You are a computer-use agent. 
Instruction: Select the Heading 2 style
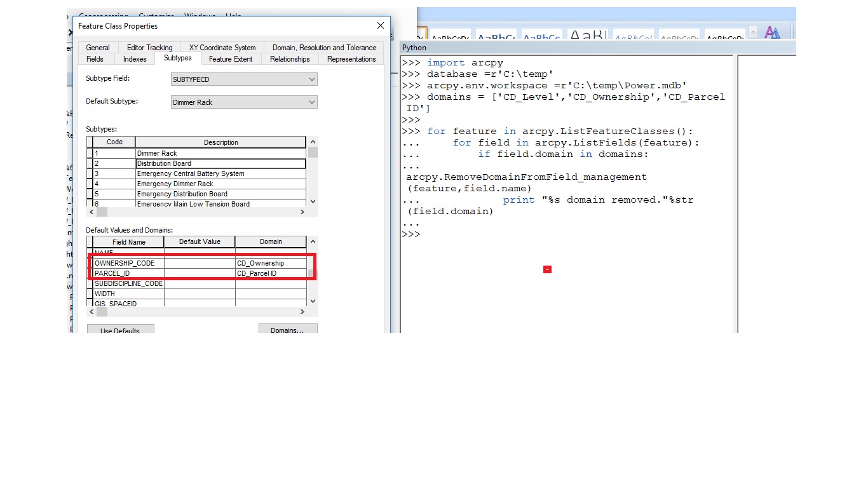tap(541, 35)
